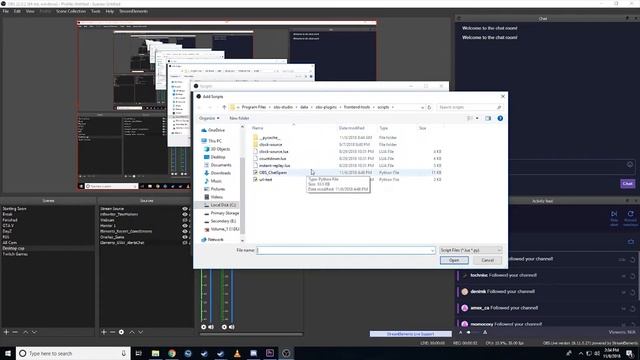Toggle visibility of sixth source in Sources list
The width and height of the screenshot is (640, 360).
(x=185, y=237)
